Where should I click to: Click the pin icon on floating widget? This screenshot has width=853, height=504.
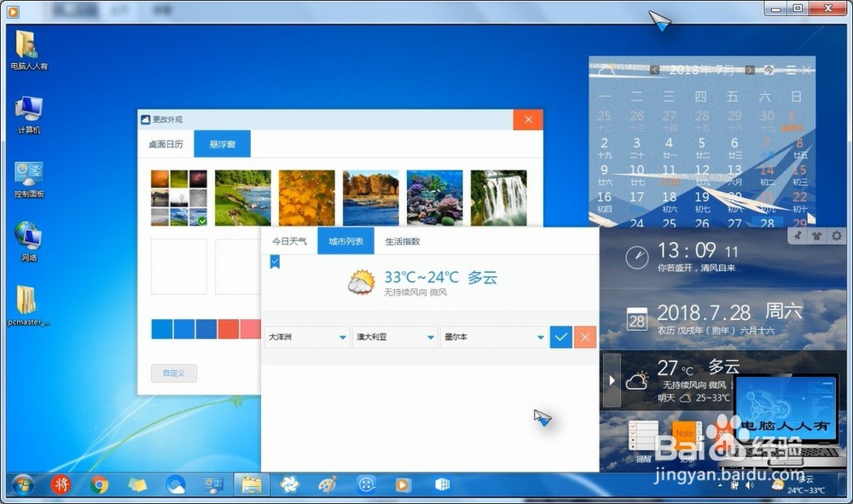(x=798, y=235)
